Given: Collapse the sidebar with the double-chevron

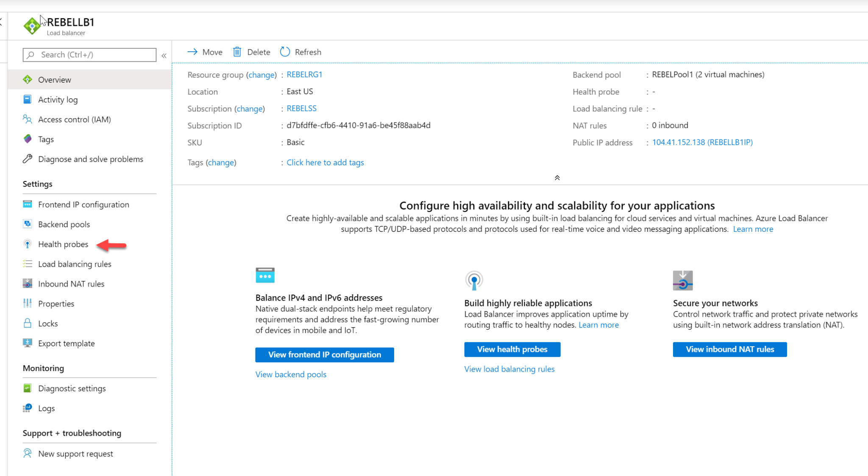Looking at the screenshot, I should 164,55.
